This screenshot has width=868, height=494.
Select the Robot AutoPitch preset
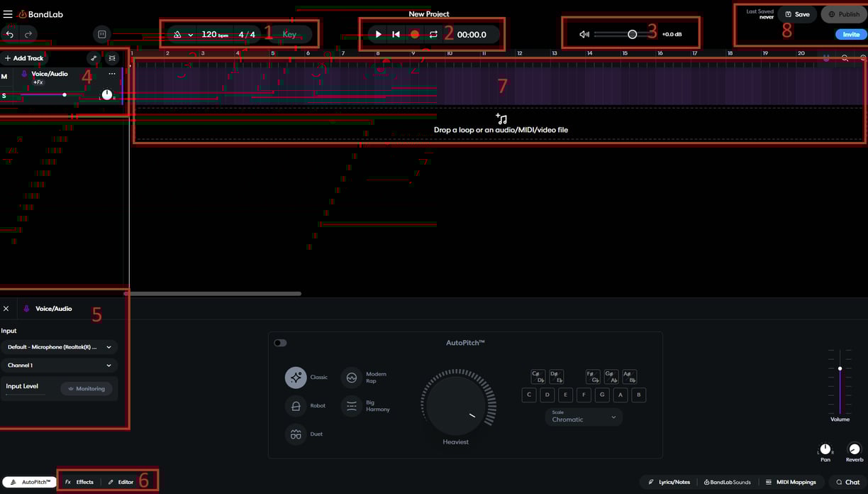tap(296, 406)
